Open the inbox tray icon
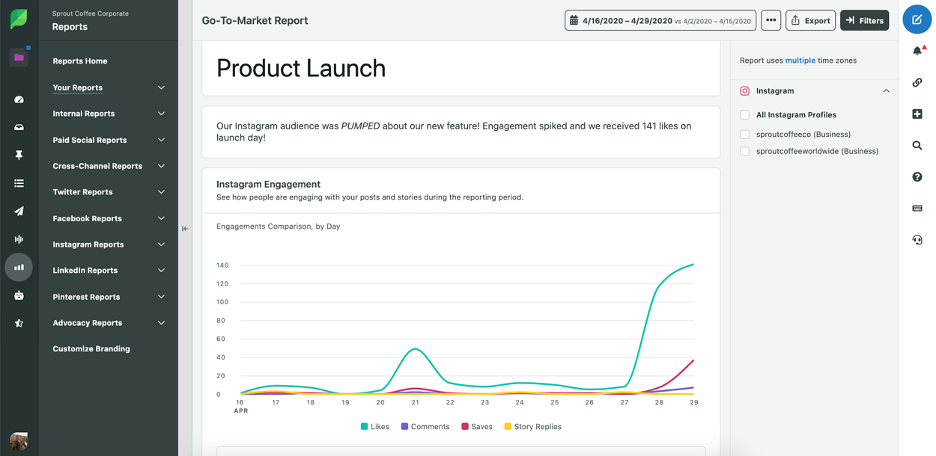This screenshot has width=936, height=456. (x=18, y=127)
